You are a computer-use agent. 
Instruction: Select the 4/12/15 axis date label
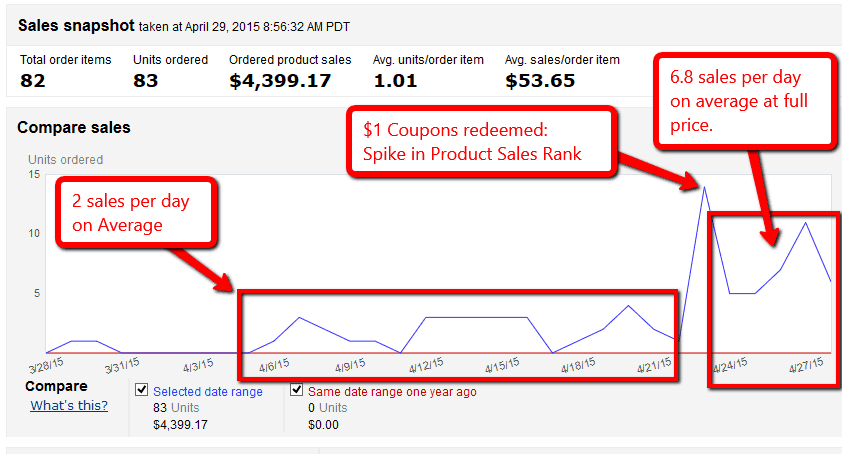[x=426, y=365]
